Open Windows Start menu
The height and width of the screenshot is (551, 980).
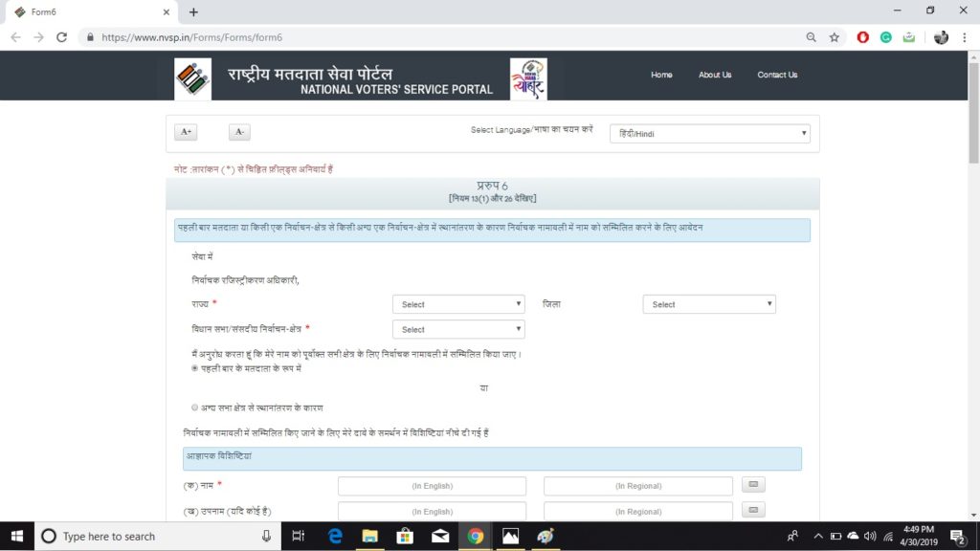pos(17,536)
